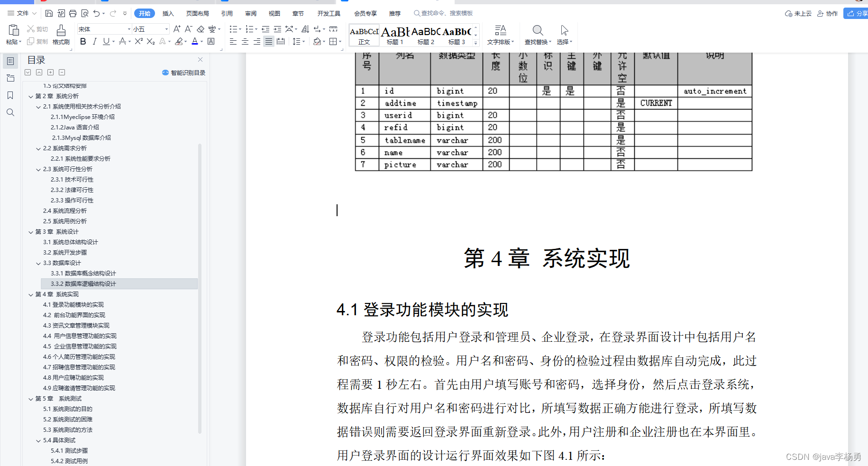Click the 协作 collaborate button
Screen dimensions: 868x466
click(x=828, y=13)
